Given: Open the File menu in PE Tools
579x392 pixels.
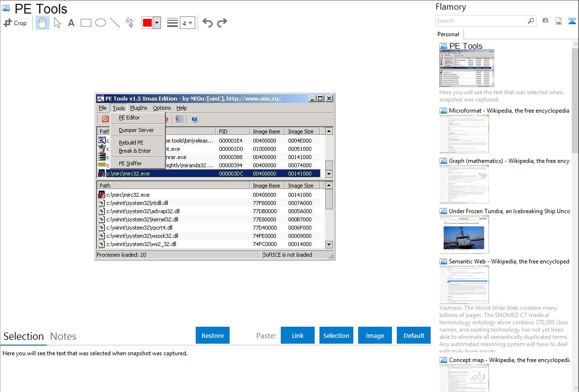Looking at the screenshot, I should (x=102, y=108).
